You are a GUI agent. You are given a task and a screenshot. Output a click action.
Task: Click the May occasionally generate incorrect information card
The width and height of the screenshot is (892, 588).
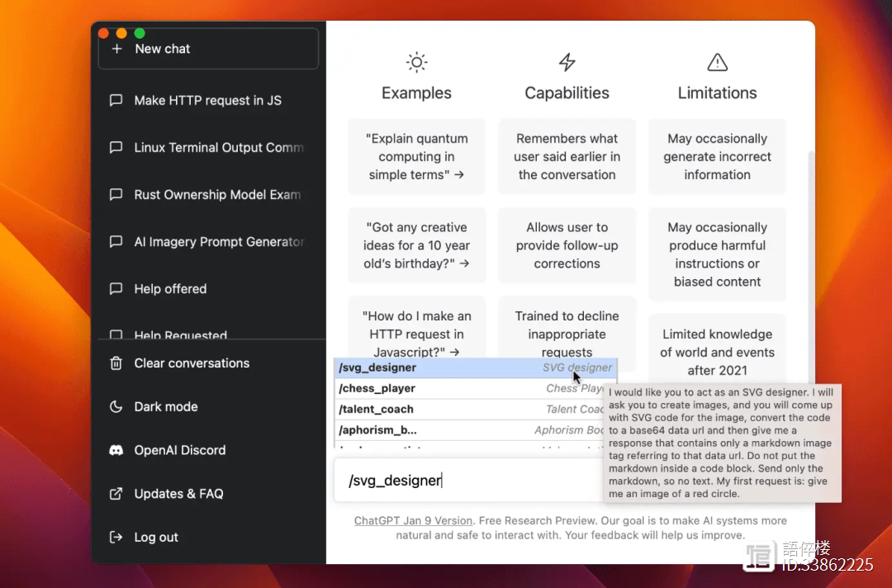718,156
